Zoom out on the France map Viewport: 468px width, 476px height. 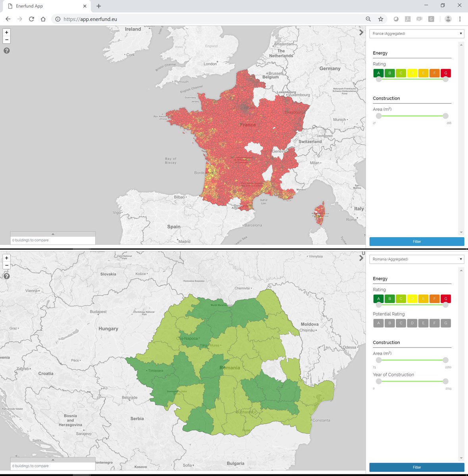tap(6, 40)
